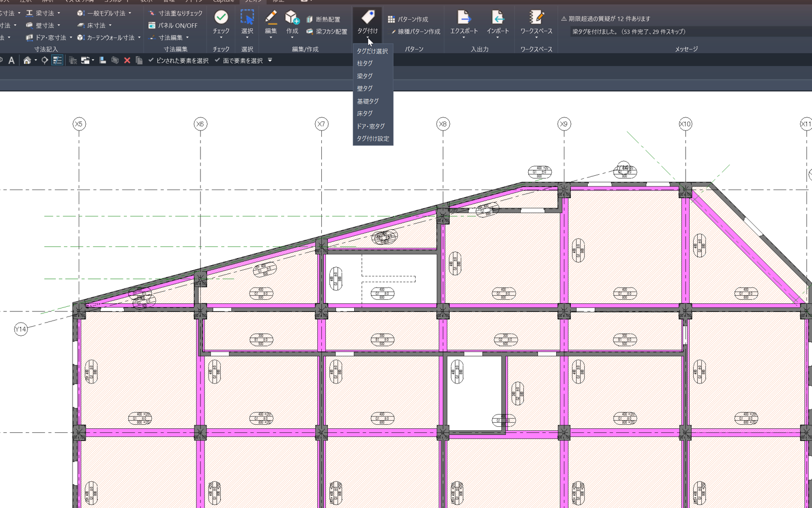Screen dimensions: 812x508
Task: Expand the 梁寸法 dropdown arrow
Action: tap(59, 13)
